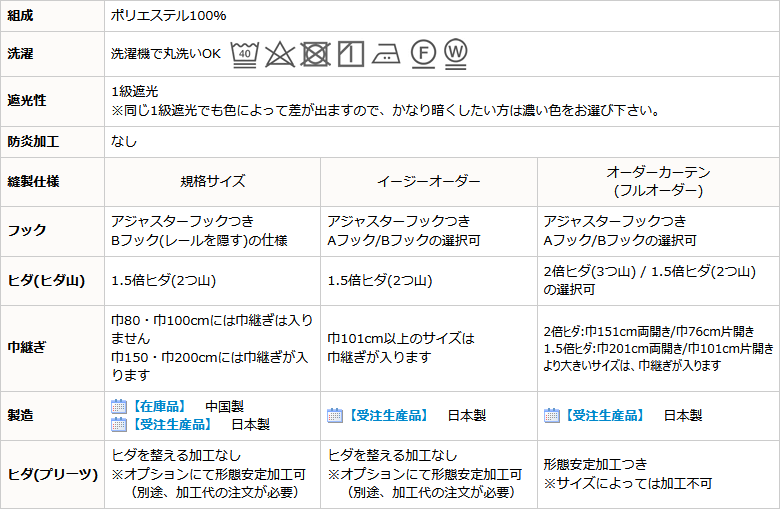
Task: Click calendar icon in オーダーカーテン 製造 cell
Action: tap(551, 415)
